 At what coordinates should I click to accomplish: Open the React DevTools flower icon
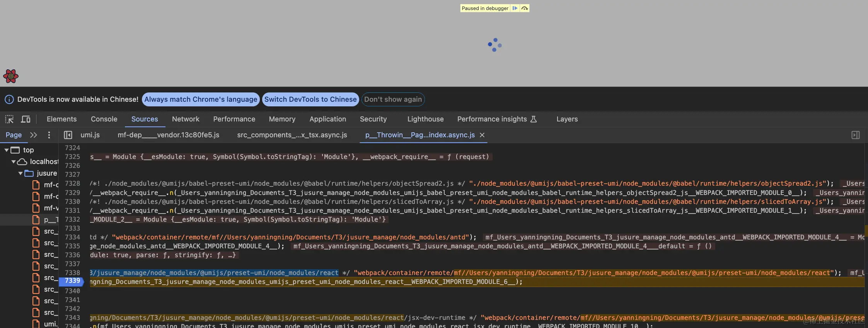click(x=11, y=76)
